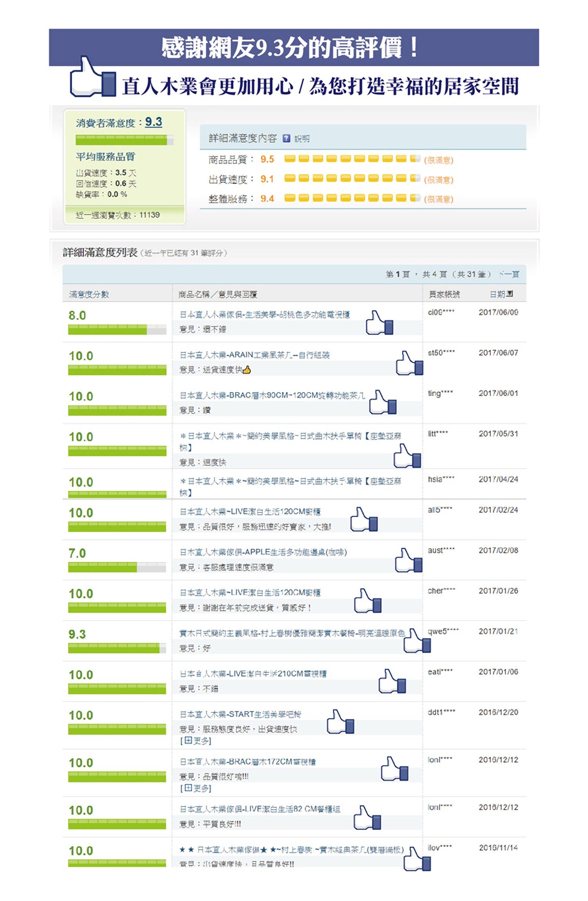The width and height of the screenshot is (588, 901).
Task: Sort by the 日期 column header
Action: tap(497, 294)
